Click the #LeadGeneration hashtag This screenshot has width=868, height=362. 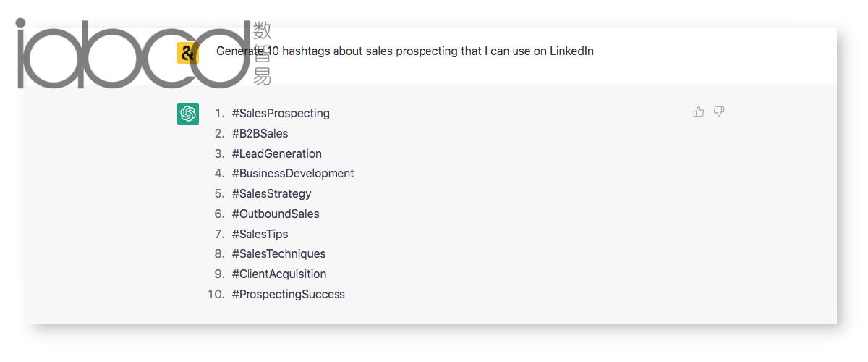point(276,153)
